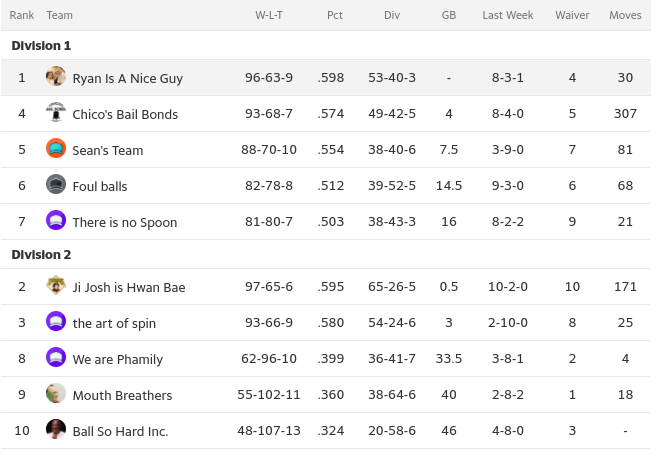661x453 pixels.
Task: Click Ball So Hard Inc. team avatar
Action: tap(56, 430)
